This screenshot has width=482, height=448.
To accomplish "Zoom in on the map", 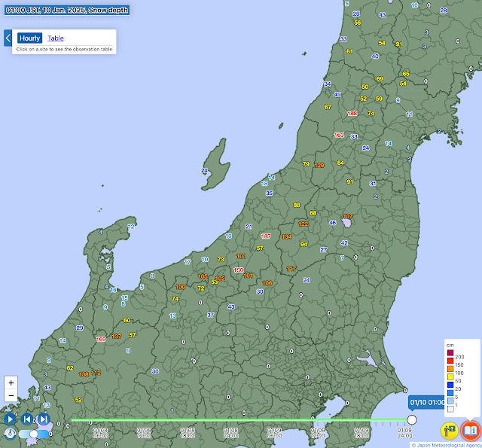I will point(11,382).
